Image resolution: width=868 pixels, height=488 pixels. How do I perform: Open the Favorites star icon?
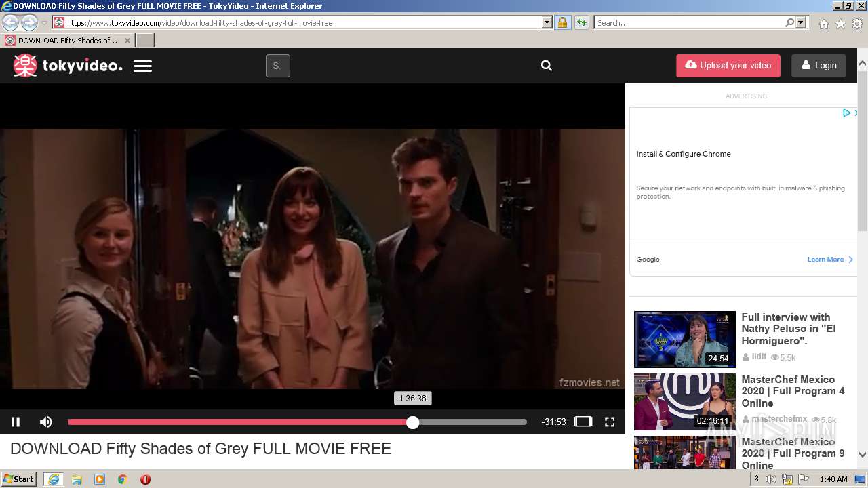840,24
